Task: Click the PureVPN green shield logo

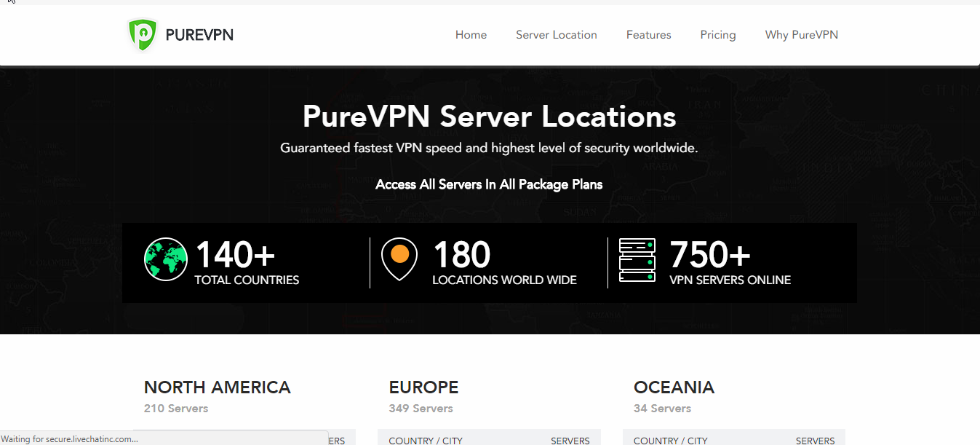Action: click(x=143, y=35)
